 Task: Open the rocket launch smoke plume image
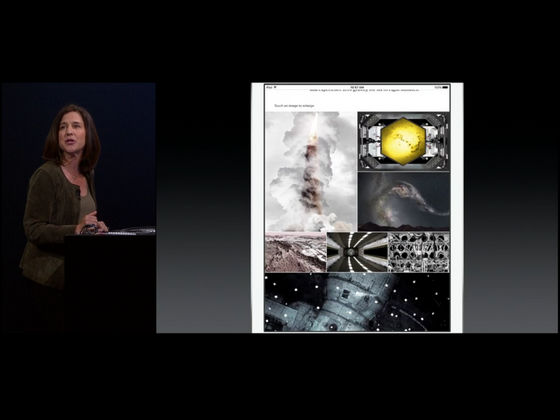(x=311, y=171)
